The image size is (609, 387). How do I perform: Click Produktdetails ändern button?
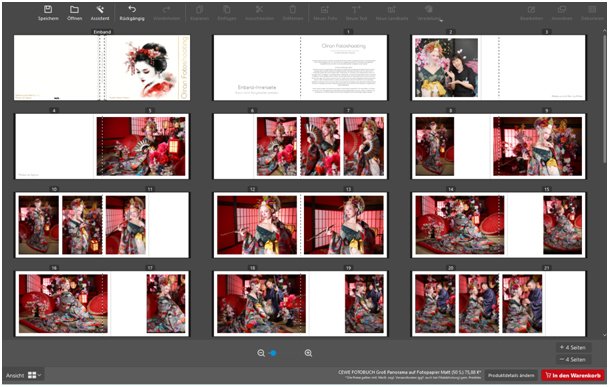click(511, 375)
